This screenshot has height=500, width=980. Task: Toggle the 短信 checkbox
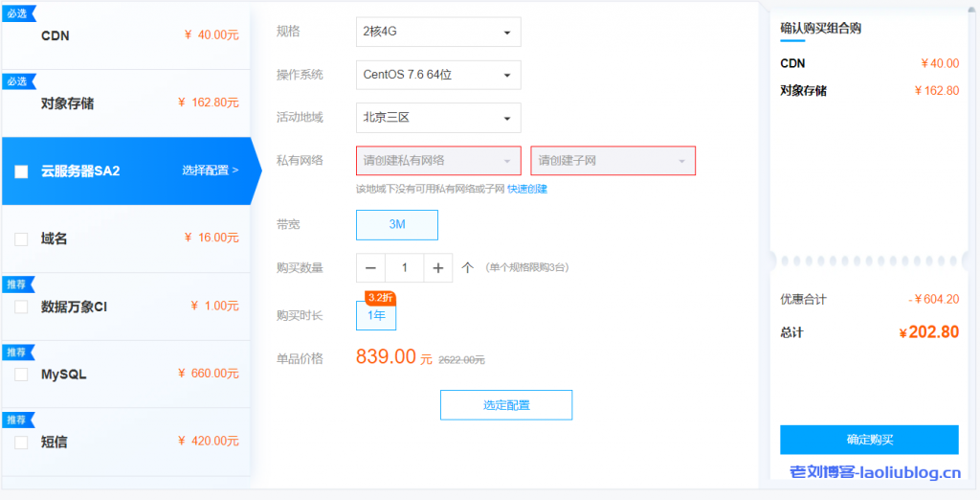[x=21, y=443]
